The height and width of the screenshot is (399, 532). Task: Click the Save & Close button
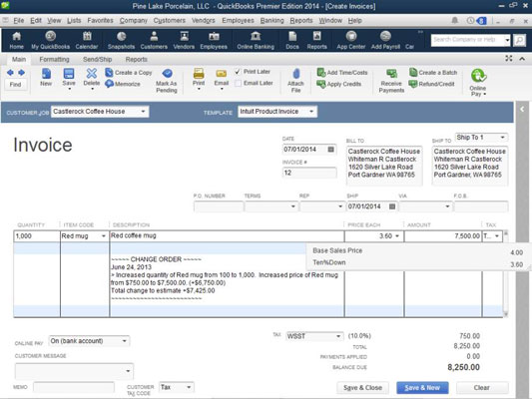click(362, 387)
